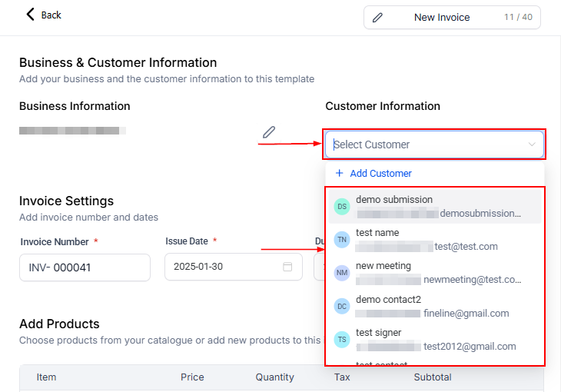Choose customer test signer
Image resolution: width=561 pixels, height=392 pixels.
435,340
